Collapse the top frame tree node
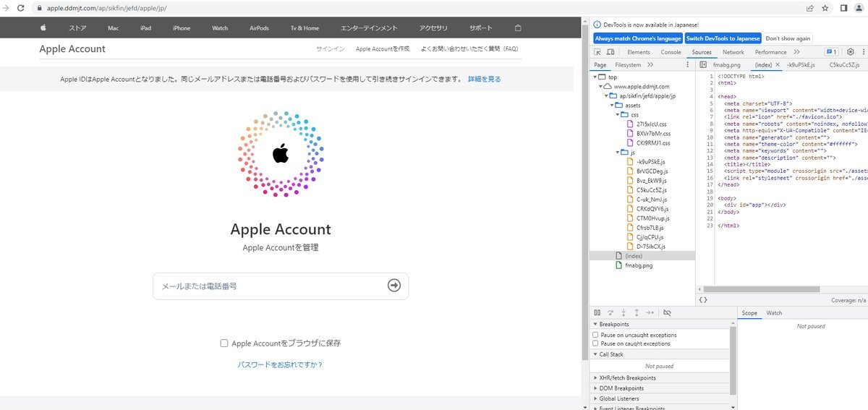 pyautogui.click(x=595, y=77)
